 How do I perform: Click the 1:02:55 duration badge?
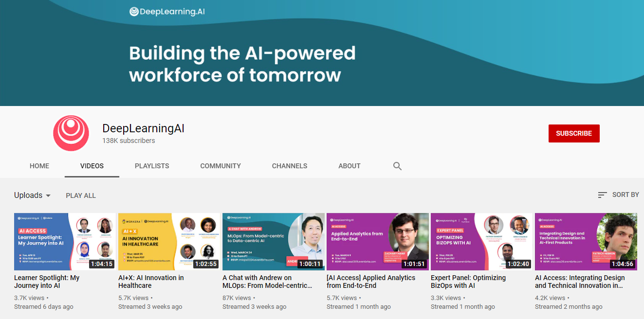coord(206,264)
